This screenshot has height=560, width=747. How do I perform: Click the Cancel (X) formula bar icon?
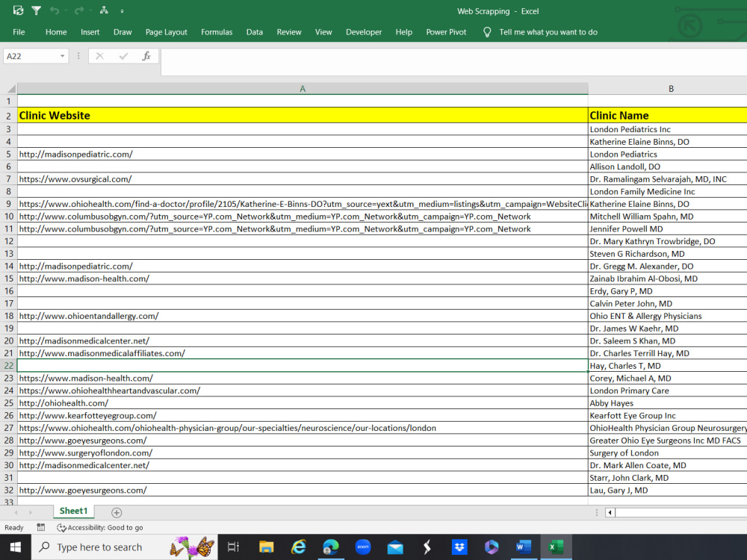tap(99, 56)
